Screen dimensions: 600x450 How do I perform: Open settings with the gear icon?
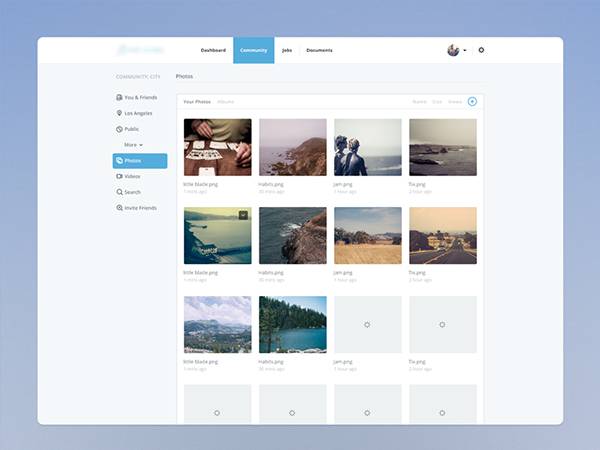point(481,50)
